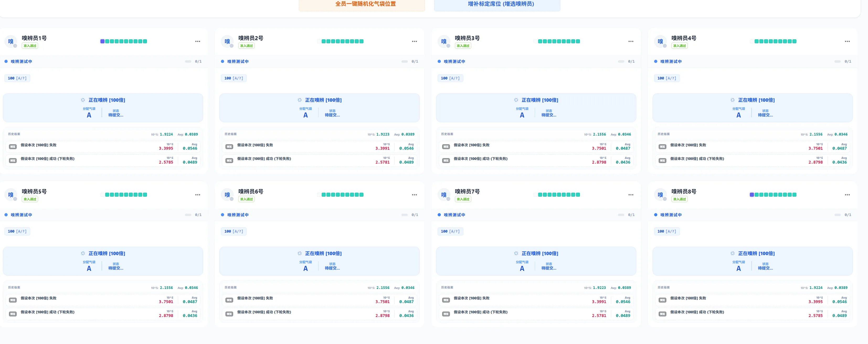Click the 假设本次 [100倍] 失败 row on 嗅辨员3号
This screenshot has height=344, width=868.
(536, 147)
